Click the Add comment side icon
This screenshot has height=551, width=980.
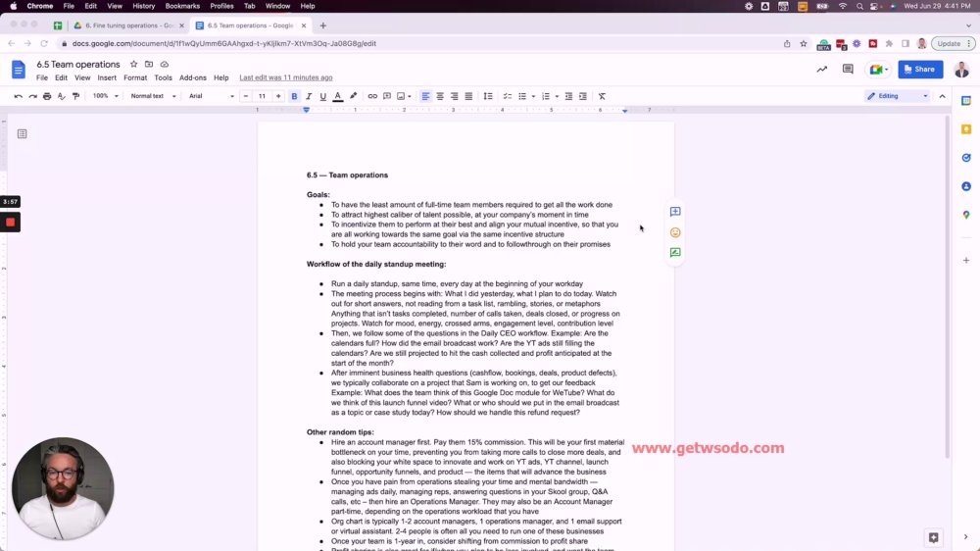(675, 212)
